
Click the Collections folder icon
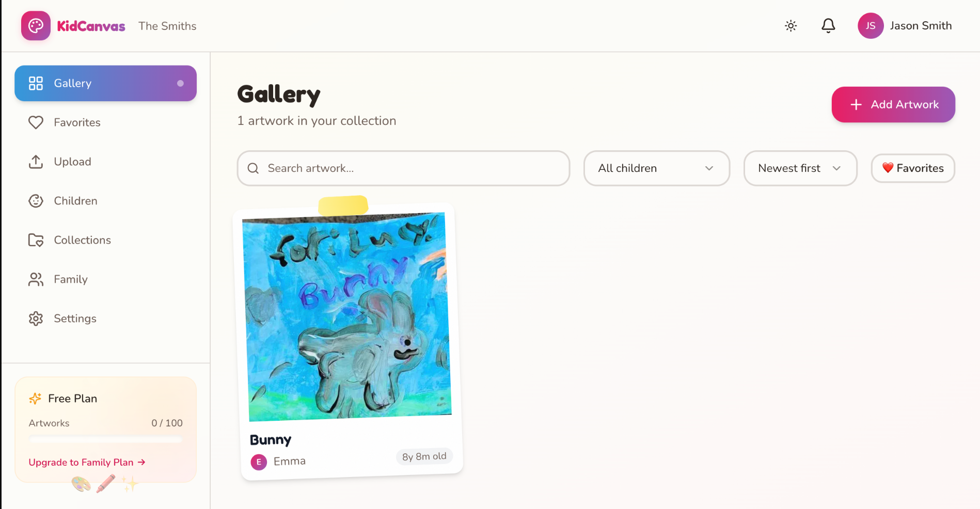coord(35,240)
